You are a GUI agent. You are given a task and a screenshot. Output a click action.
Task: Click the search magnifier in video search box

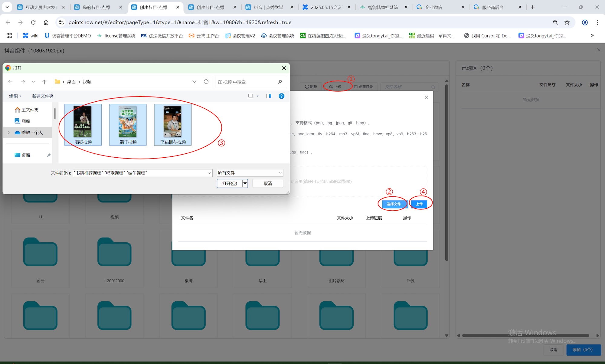280,82
